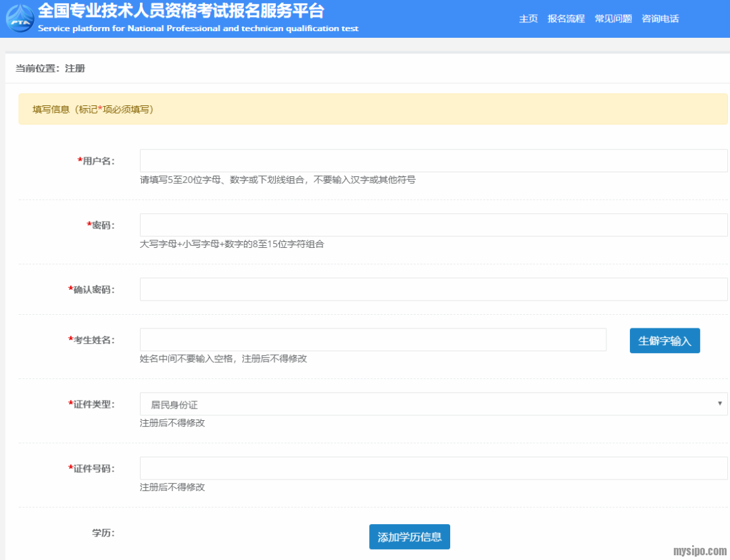Click the 用户名 username input field
Image resolution: width=730 pixels, height=560 pixels.
433,161
